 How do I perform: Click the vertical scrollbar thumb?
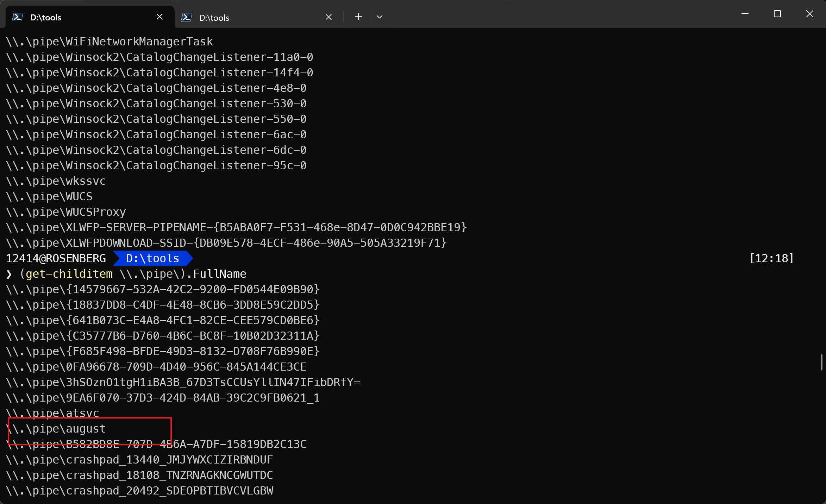point(821,362)
